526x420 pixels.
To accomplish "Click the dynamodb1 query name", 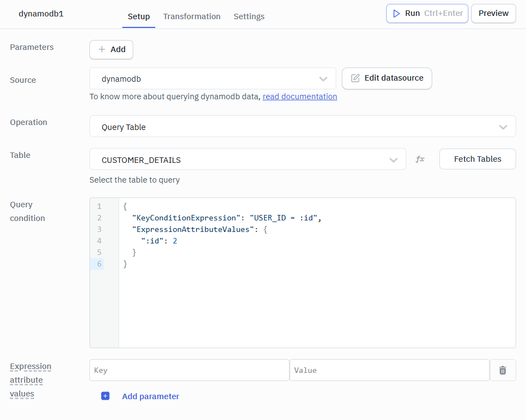I will pos(41,14).
